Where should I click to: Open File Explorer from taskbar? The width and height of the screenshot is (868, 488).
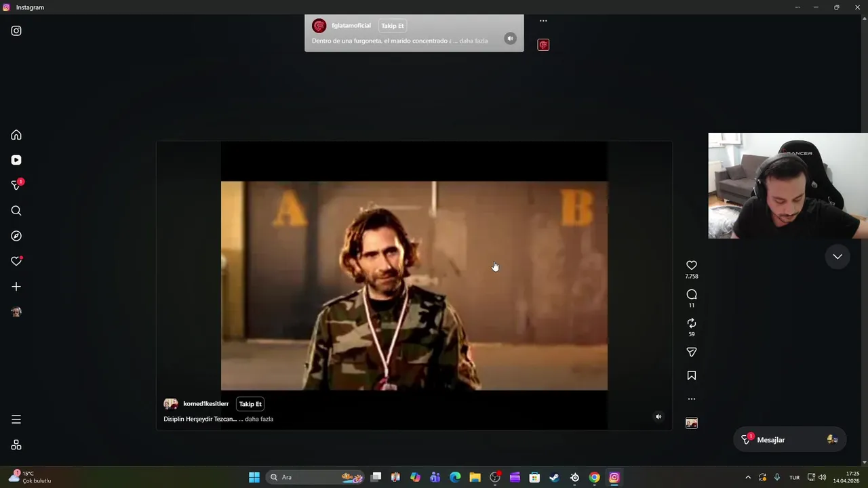pos(475,477)
